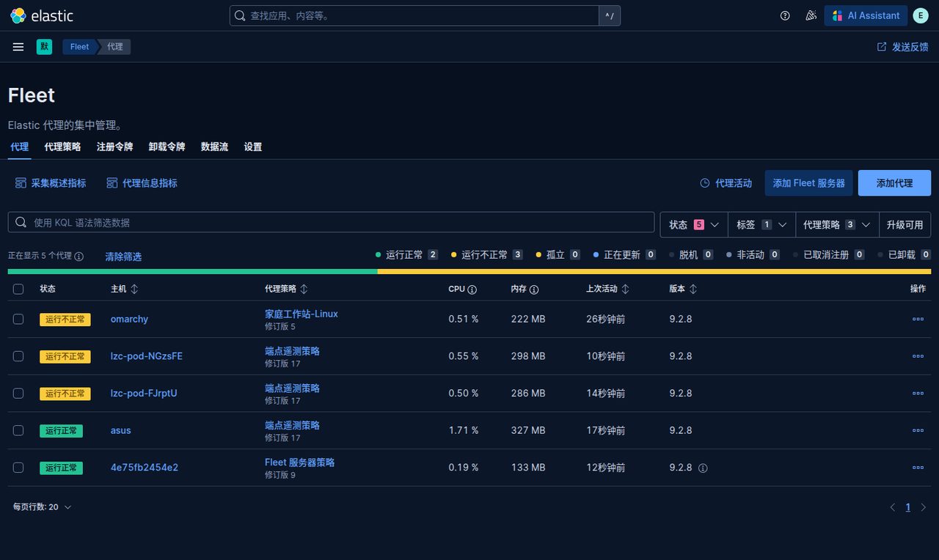Switch to the 数据流 tab
The width and height of the screenshot is (939, 560).
pyautogui.click(x=214, y=147)
